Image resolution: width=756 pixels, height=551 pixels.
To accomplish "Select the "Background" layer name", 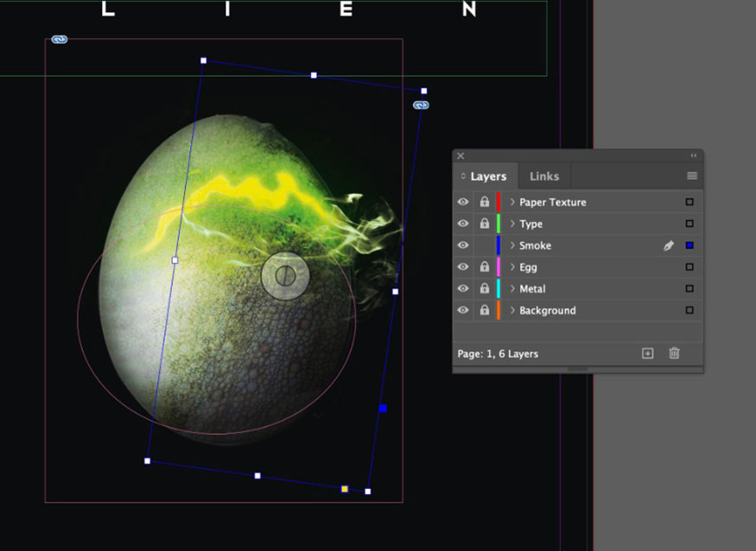I will coord(548,311).
